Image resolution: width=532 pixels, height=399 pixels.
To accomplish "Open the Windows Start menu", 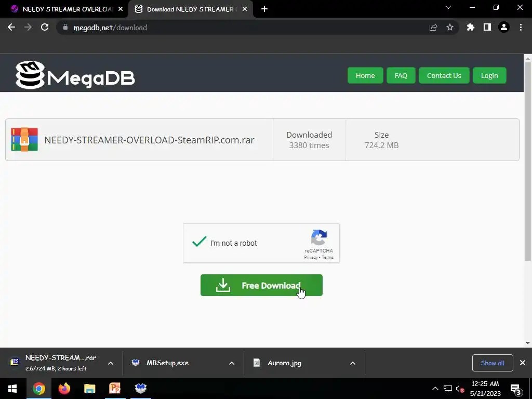I will 12,389.
